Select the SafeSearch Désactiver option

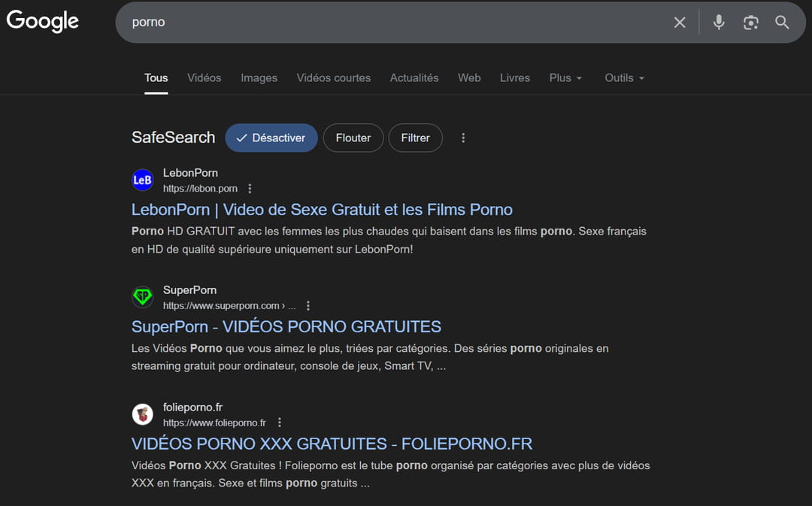[x=271, y=138]
